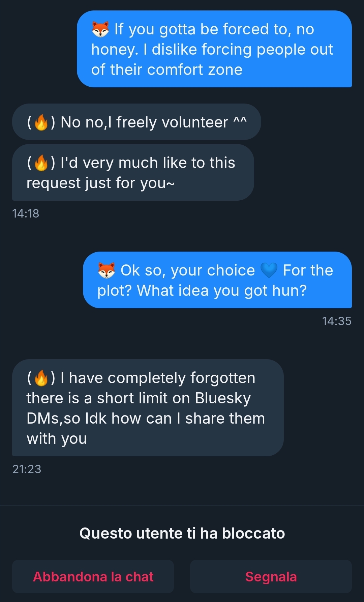Tap the "What idea you got hun?" message

217,280
